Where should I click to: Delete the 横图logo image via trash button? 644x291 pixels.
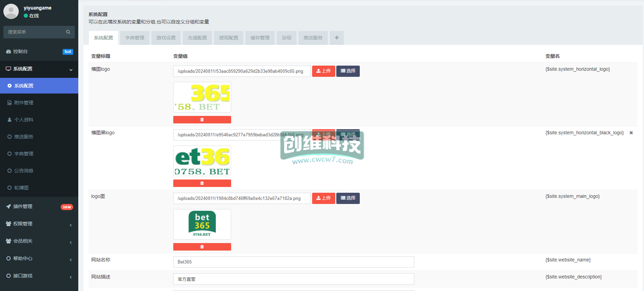pyautogui.click(x=202, y=120)
